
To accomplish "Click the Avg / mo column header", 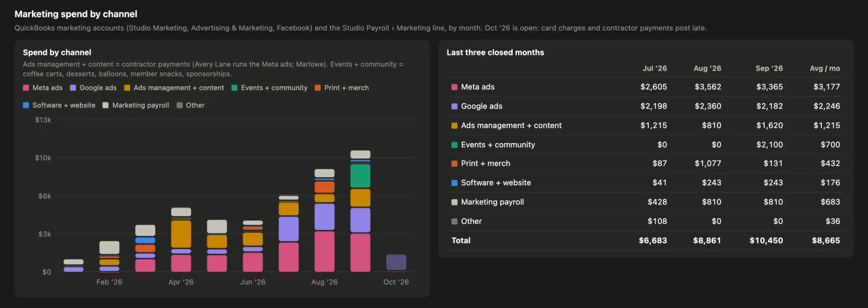I will pyautogui.click(x=825, y=68).
